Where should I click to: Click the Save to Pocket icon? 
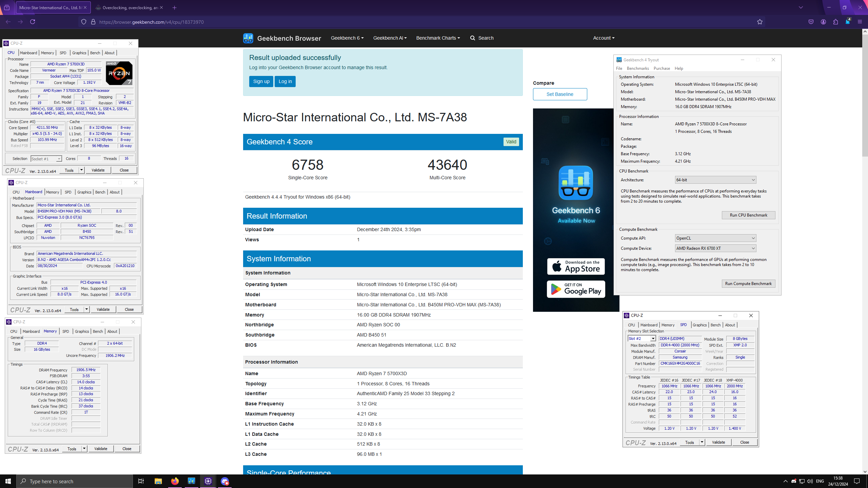811,22
